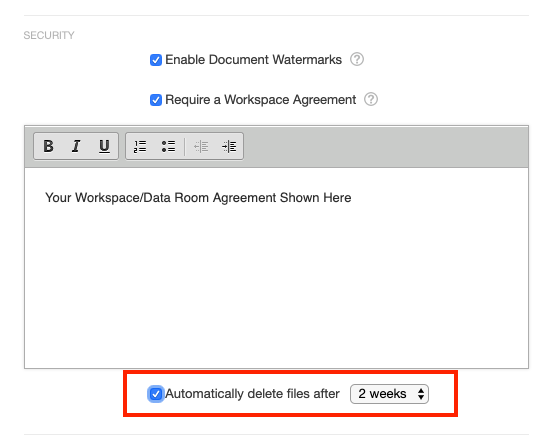Click the SECURITY section heading

coord(49,35)
